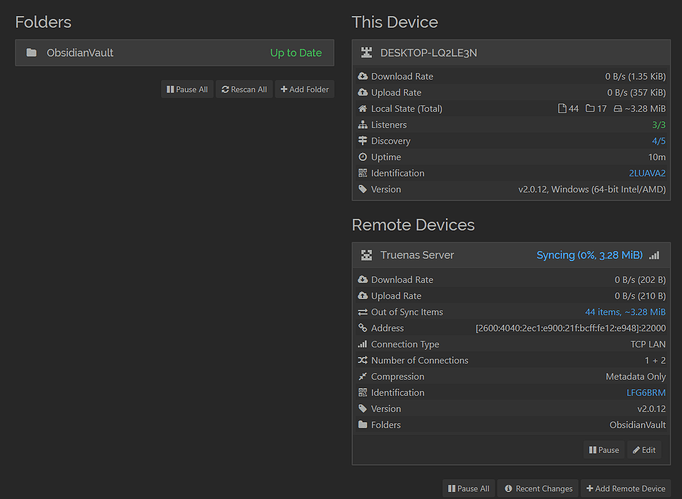
Task: Add a remote device
Action: pos(626,489)
